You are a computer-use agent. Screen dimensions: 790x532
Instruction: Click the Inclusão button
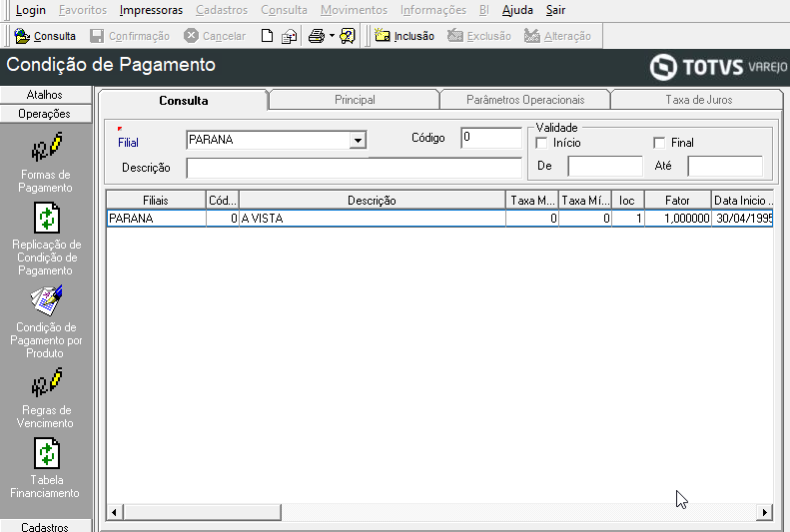[x=404, y=36]
